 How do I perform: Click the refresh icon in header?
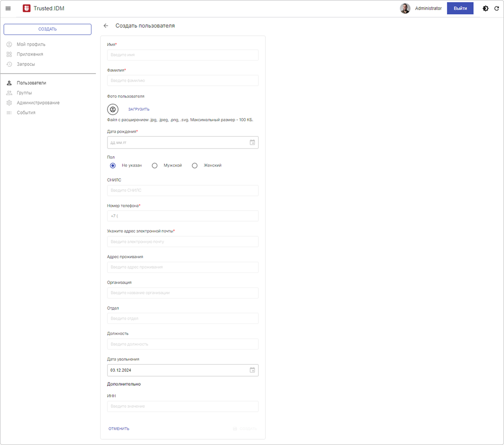[x=496, y=8]
